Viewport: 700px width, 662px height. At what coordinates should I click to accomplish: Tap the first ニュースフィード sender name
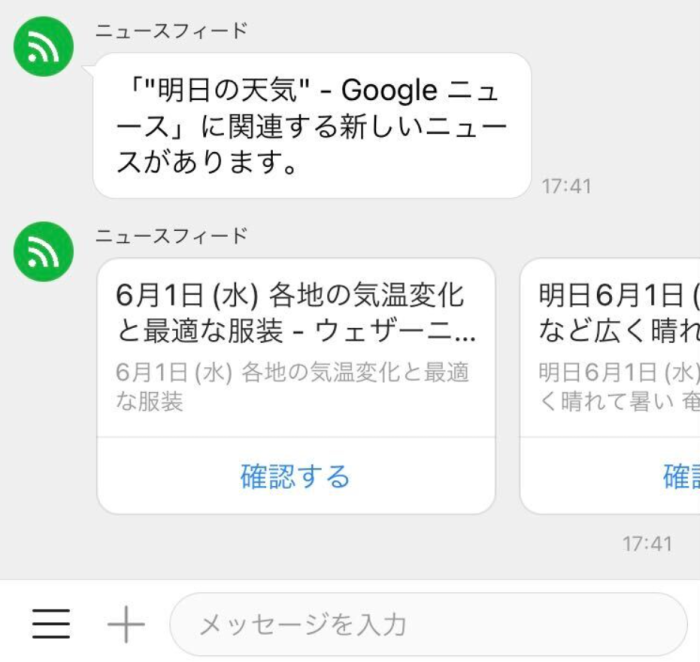click(x=171, y=31)
